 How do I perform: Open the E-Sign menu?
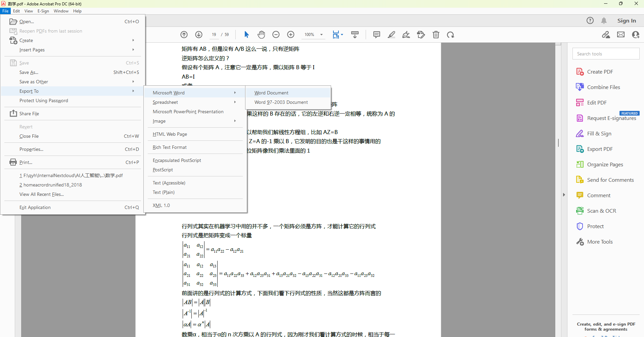pos(43,11)
